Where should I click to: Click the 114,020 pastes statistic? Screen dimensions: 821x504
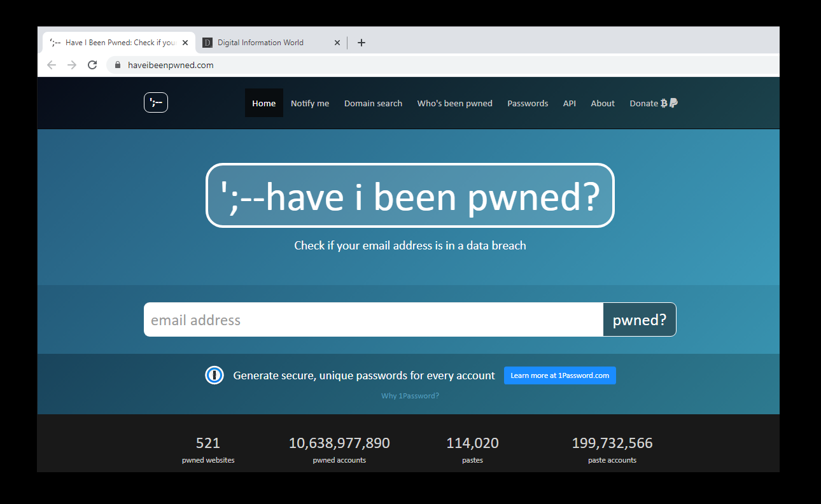pyautogui.click(x=472, y=449)
